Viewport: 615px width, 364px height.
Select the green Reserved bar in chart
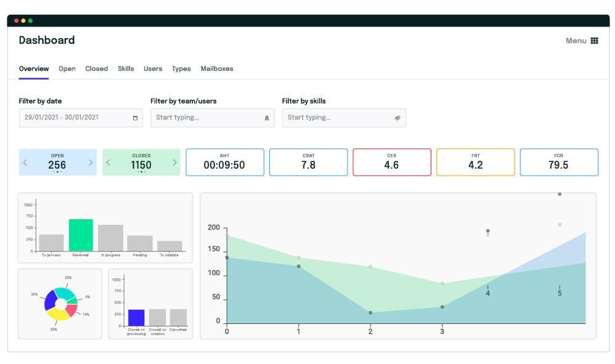pos(81,235)
